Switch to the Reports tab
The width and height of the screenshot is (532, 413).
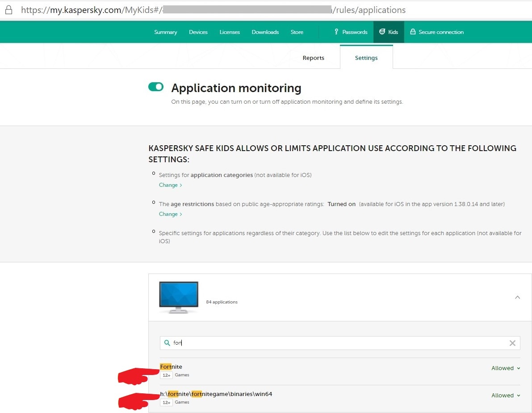pos(313,58)
